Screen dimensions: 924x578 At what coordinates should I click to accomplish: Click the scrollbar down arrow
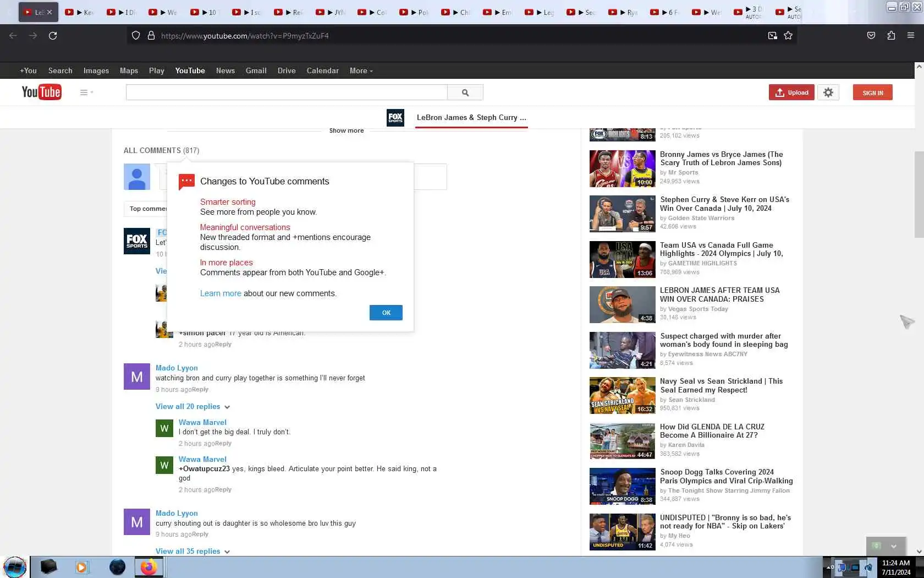tap(919, 552)
